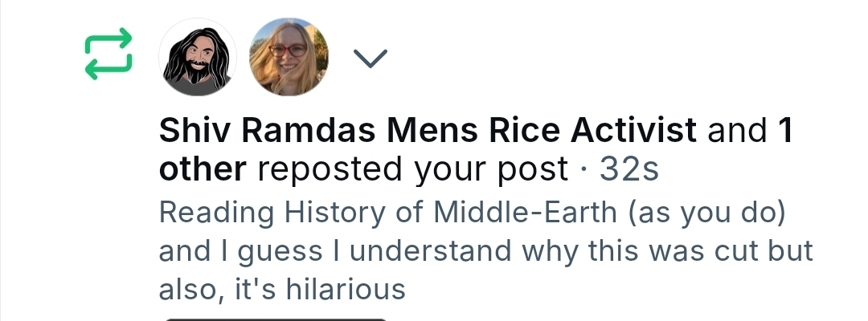Click "why this was cut but" text
This screenshot has height=321, width=868.
click(668, 252)
